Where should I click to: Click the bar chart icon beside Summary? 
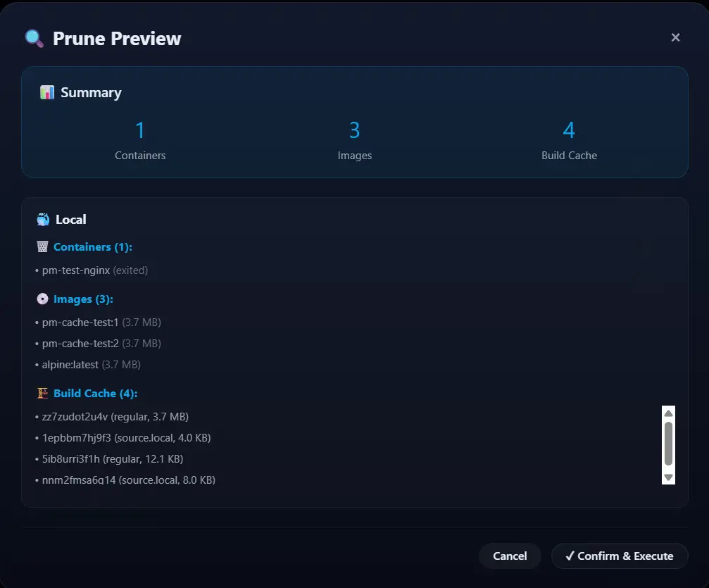pyautogui.click(x=47, y=93)
